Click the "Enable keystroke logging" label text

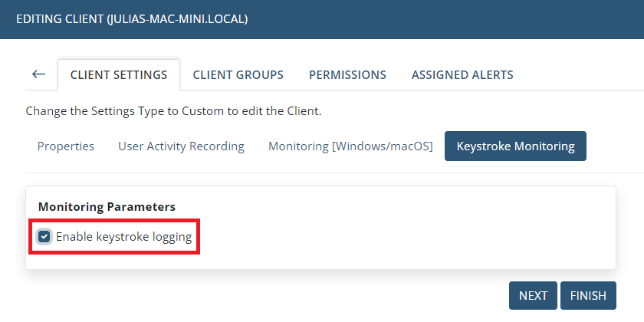coord(123,237)
